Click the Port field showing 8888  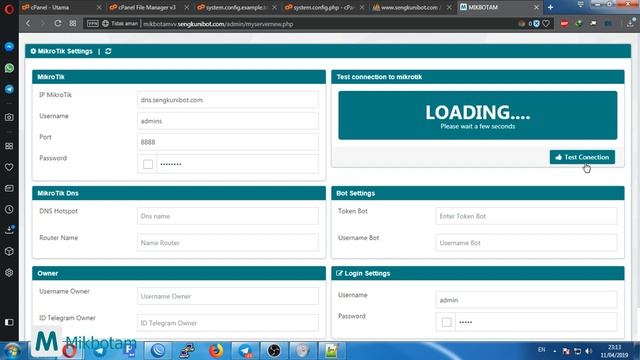click(228, 142)
